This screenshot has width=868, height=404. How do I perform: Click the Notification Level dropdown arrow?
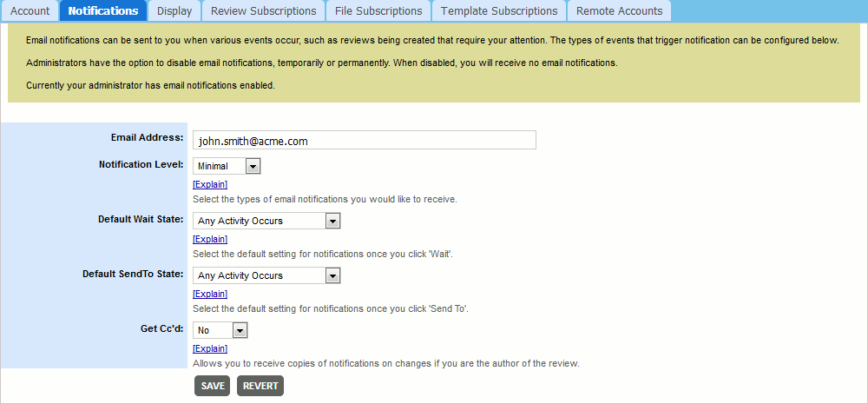coord(253,166)
